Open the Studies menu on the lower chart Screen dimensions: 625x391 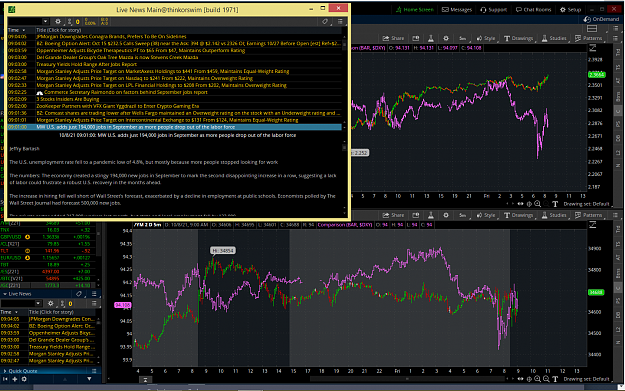coord(554,215)
